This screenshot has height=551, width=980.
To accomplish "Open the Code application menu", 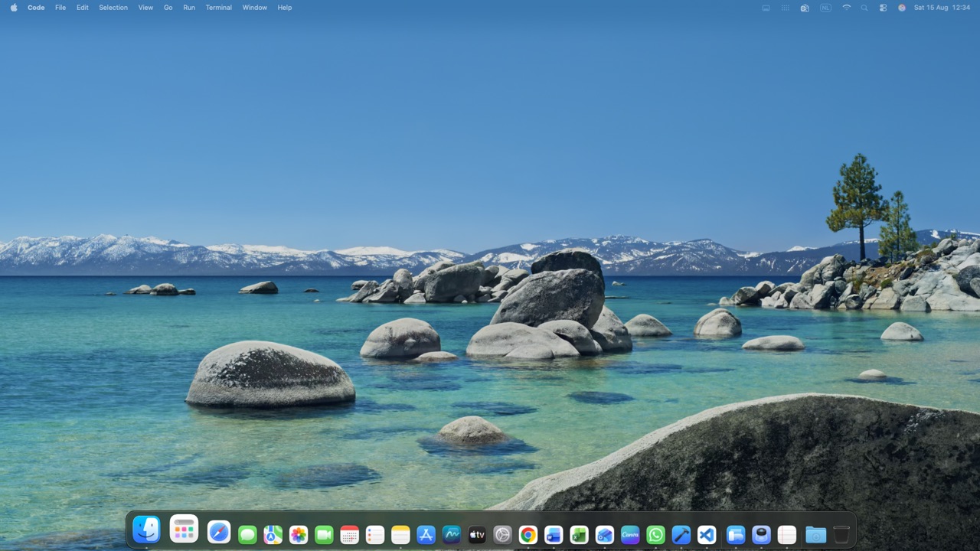I will pos(36,8).
